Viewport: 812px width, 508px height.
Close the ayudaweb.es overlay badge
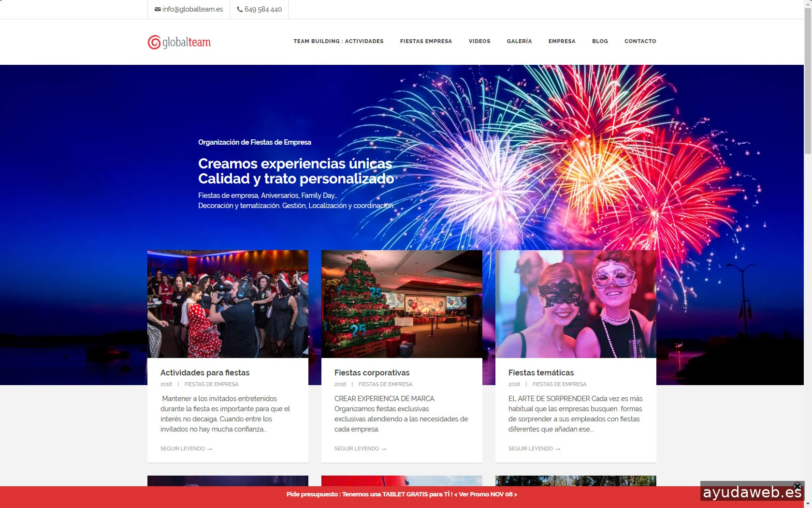797,486
